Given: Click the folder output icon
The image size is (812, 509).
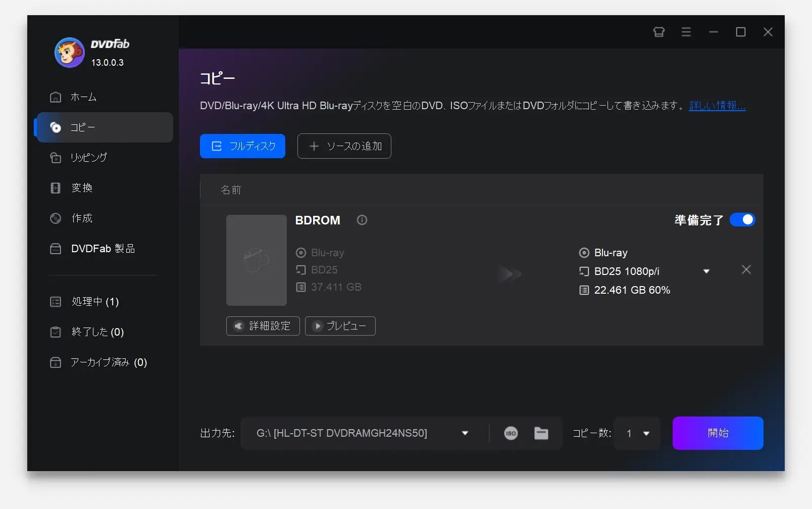Looking at the screenshot, I should coord(541,433).
